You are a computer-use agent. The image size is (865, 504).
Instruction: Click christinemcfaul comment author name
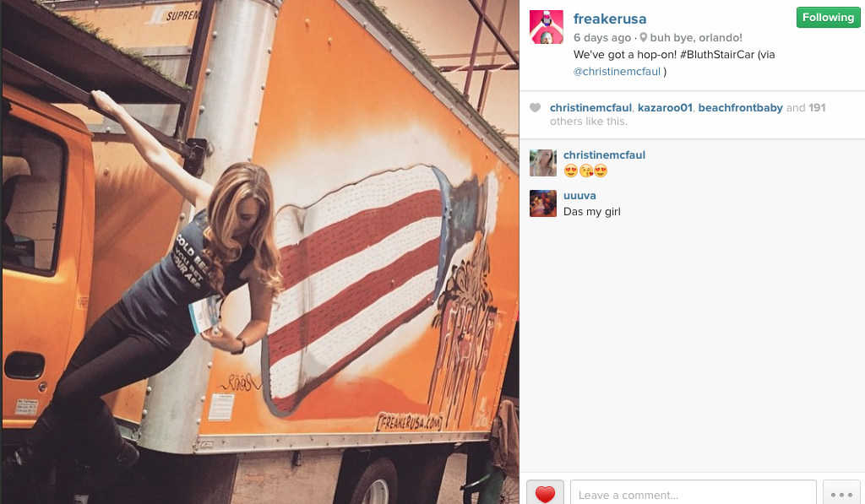[604, 155]
